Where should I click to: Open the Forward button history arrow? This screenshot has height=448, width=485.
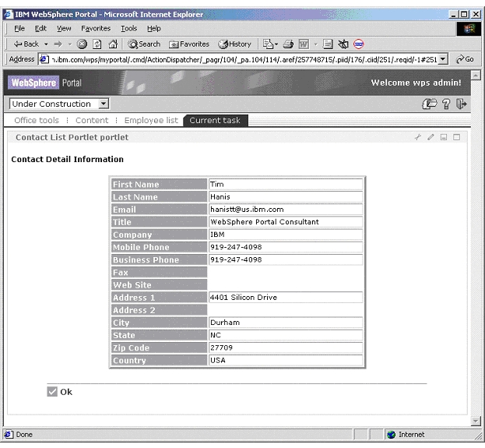[70, 44]
